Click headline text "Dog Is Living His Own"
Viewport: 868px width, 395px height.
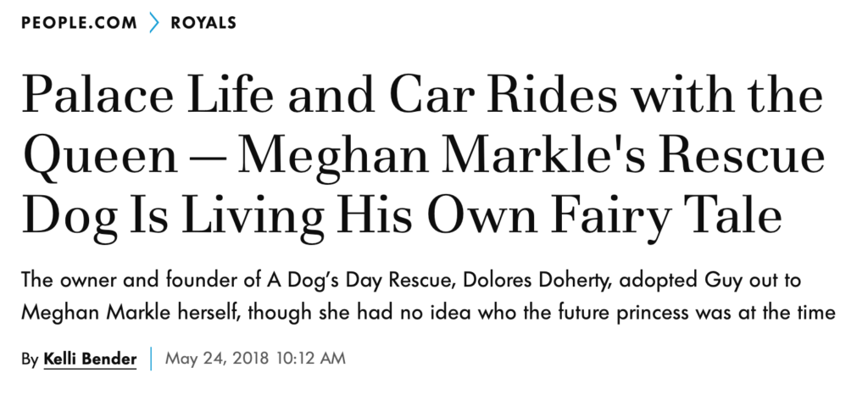(x=280, y=219)
